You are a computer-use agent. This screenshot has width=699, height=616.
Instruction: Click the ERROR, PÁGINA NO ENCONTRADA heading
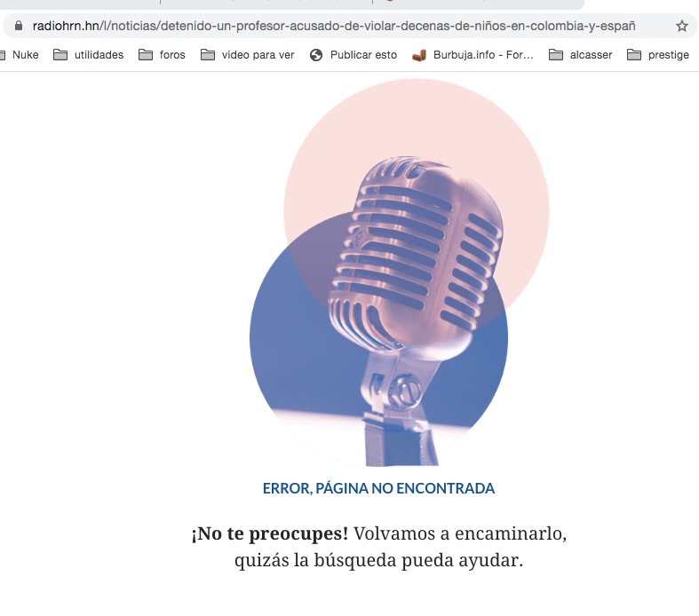(x=378, y=488)
